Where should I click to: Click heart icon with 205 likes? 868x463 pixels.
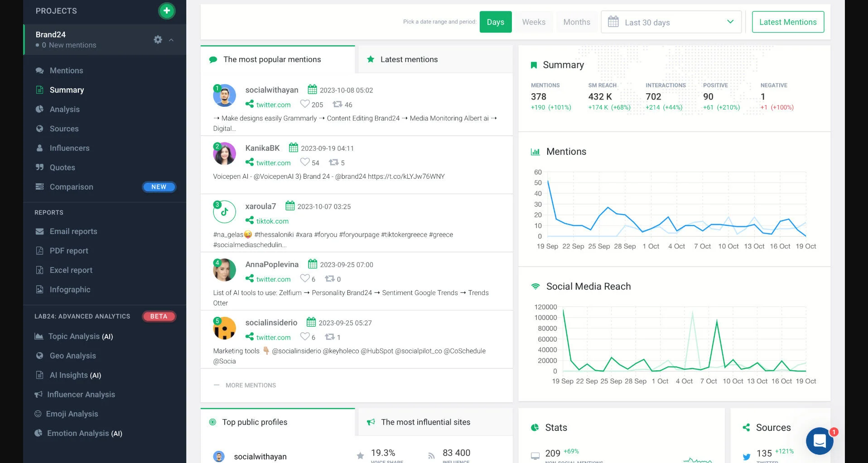(x=305, y=104)
